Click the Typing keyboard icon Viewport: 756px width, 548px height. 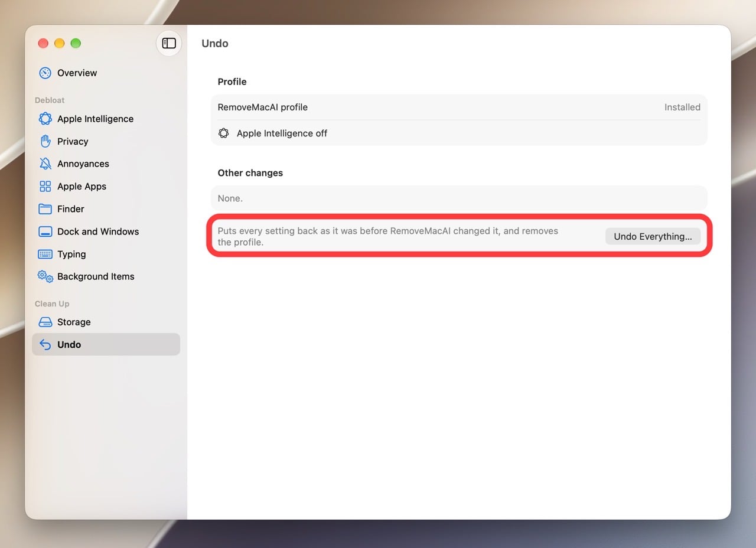(45, 254)
